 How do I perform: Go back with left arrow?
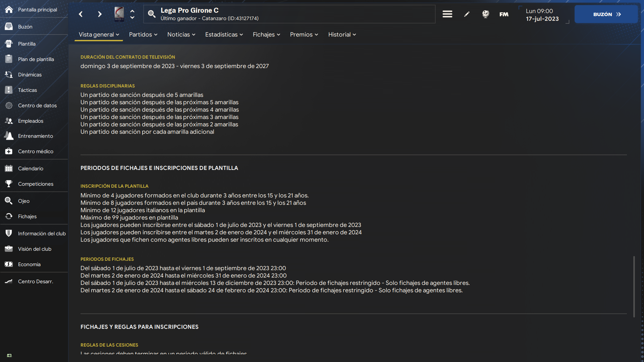(x=80, y=14)
